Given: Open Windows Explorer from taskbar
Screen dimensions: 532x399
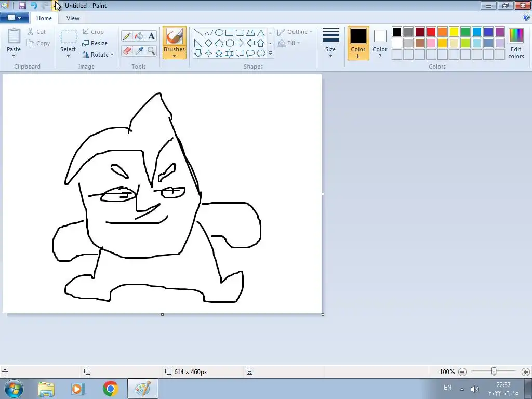Looking at the screenshot, I should (46, 389).
